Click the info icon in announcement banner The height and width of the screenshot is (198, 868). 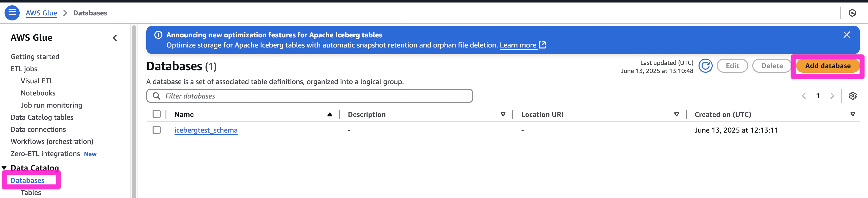pyautogui.click(x=158, y=35)
